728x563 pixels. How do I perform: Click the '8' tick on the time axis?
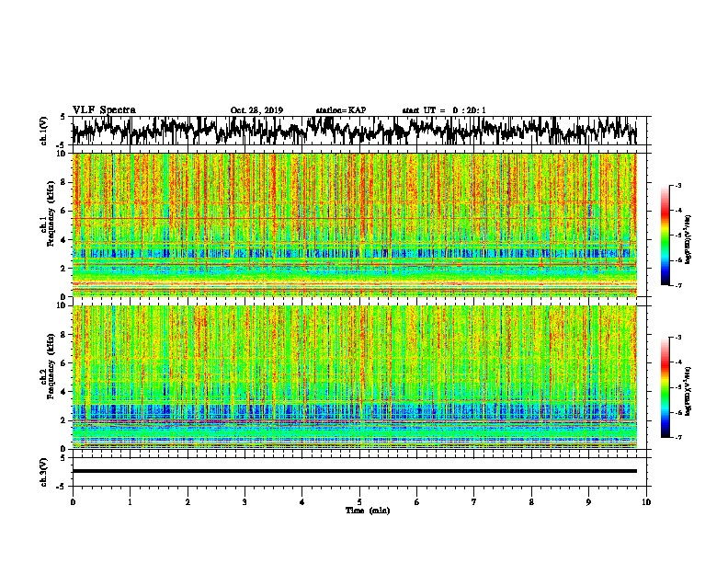(531, 502)
